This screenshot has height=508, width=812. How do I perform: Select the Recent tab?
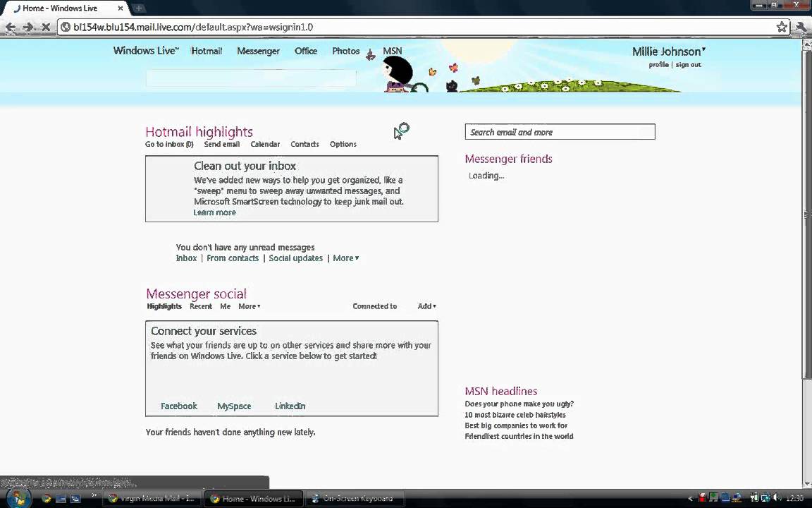[x=200, y=306]
